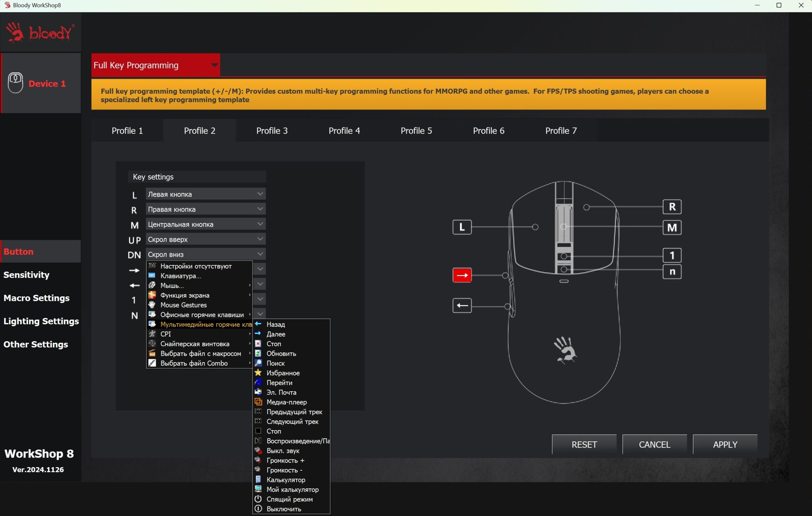Select the first Стоп browser stop entry
This screenshot has height=516, width=812.
click(x=291, y=344)
